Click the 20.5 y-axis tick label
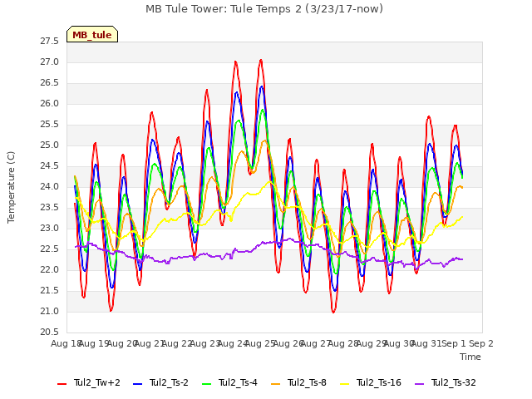Screen dimensions: 532x399 click(x=50, y=332)
